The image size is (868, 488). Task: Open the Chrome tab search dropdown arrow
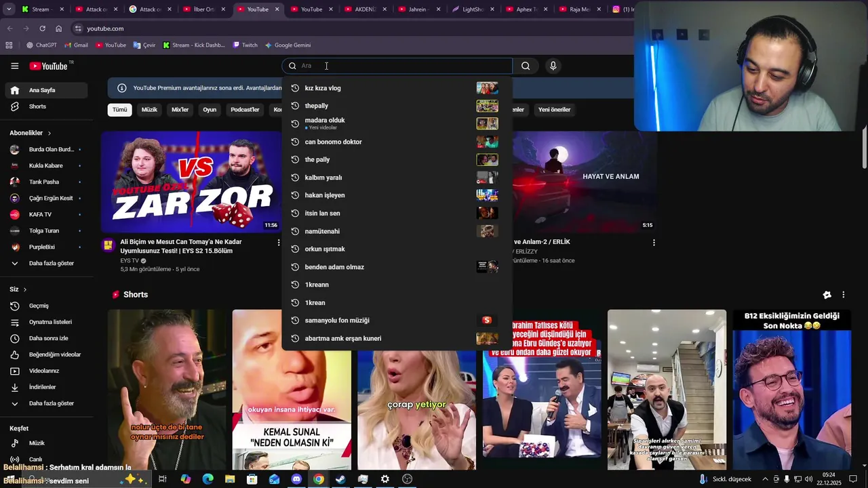pos(9,9)
